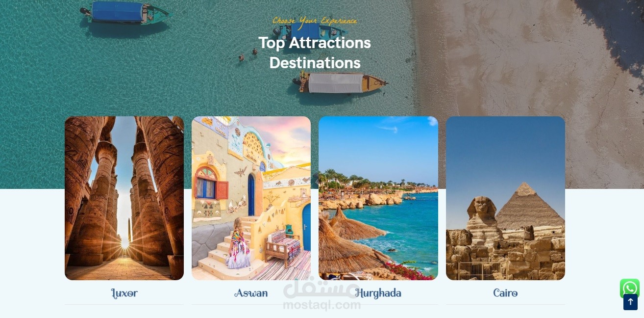Click the mostaql.com watermark text
The image size is (644, 318).
[x=322, y=305]
